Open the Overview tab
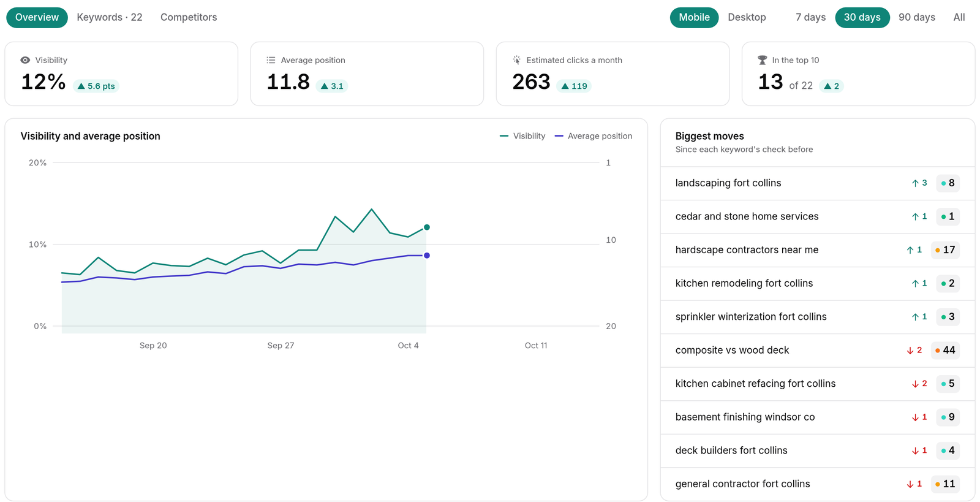The image size is (980, 502). click(37, 17)
